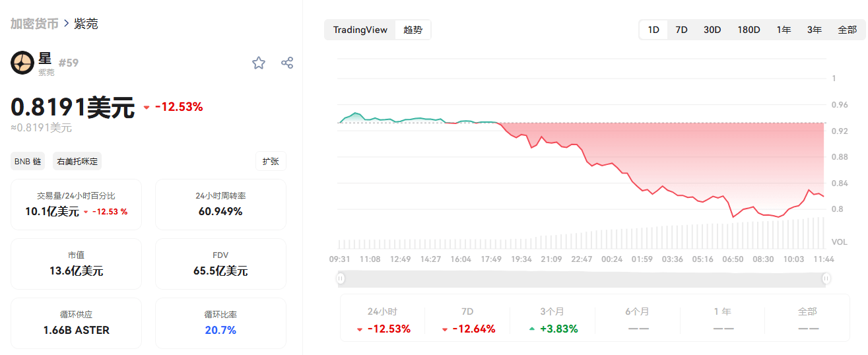Expand details with the 扩张 button
Image resolution: width=868 pixels, height=355 pixels.
[271, 161]
